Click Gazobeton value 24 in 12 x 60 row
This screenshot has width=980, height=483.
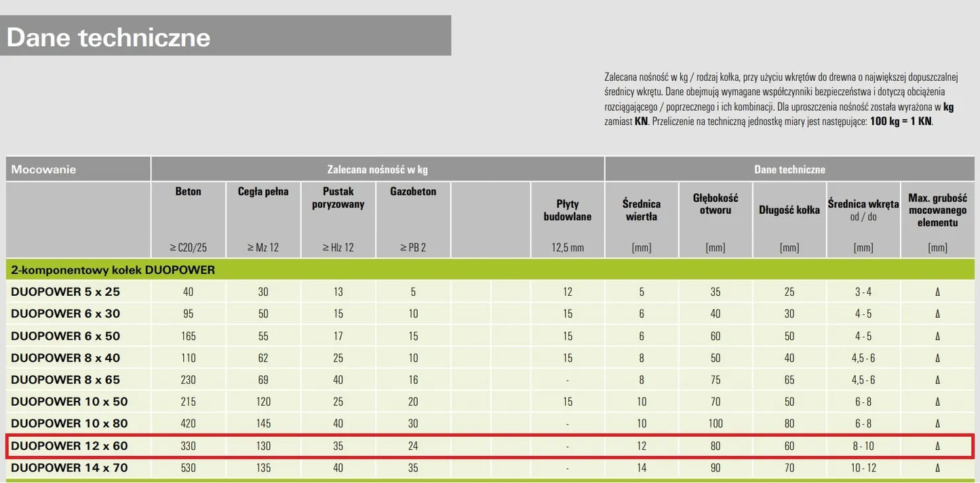[x=413, y=446]
